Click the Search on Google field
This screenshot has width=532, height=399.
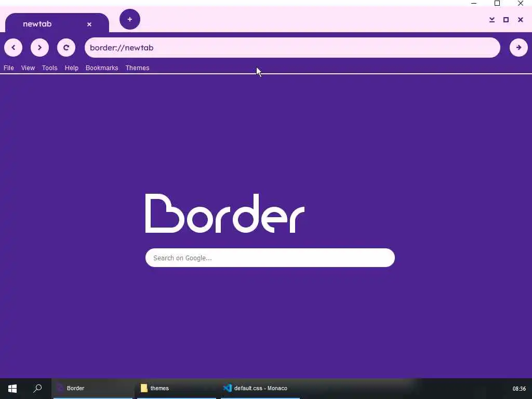[270, 258]
